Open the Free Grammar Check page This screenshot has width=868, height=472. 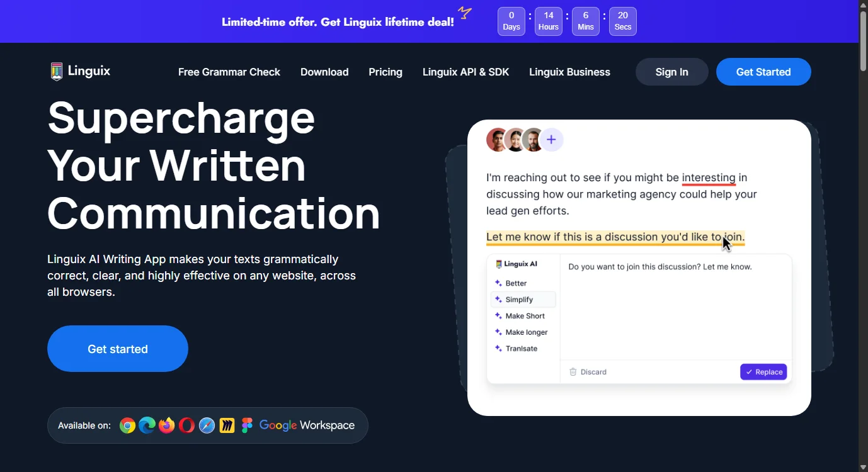click(x=229, y=72)
